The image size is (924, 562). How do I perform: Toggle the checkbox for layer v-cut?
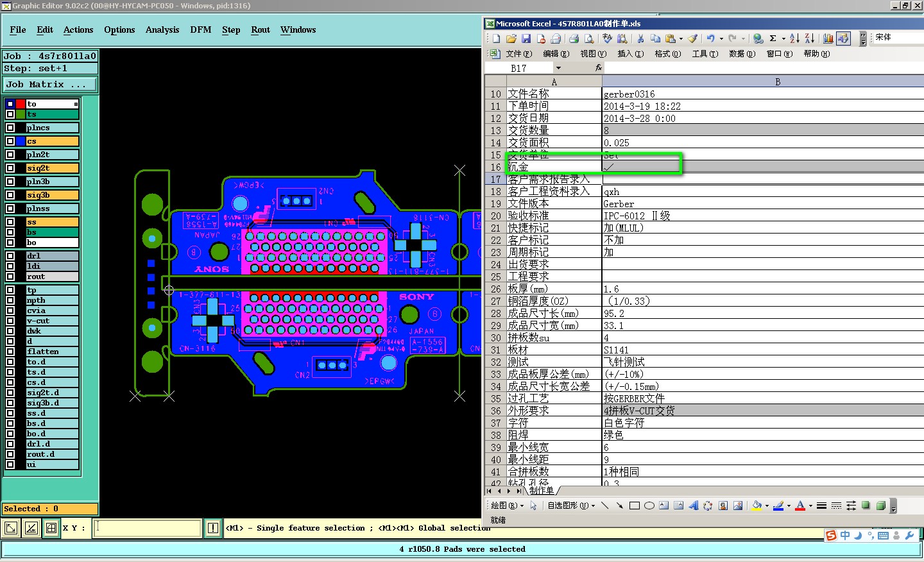click(x=10, y=321)
